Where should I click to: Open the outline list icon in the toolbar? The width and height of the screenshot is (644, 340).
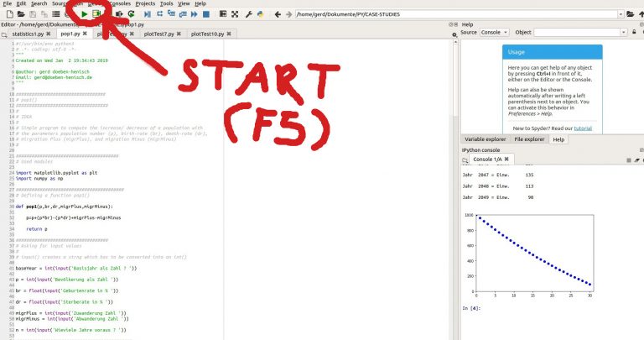click(x=56, y=14)
